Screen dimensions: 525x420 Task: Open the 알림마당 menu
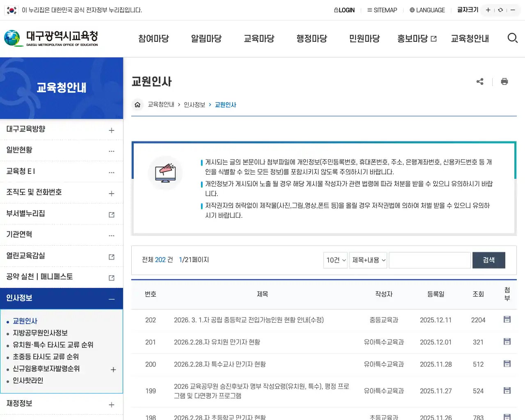pyautogui.click(x=206, y=39)
